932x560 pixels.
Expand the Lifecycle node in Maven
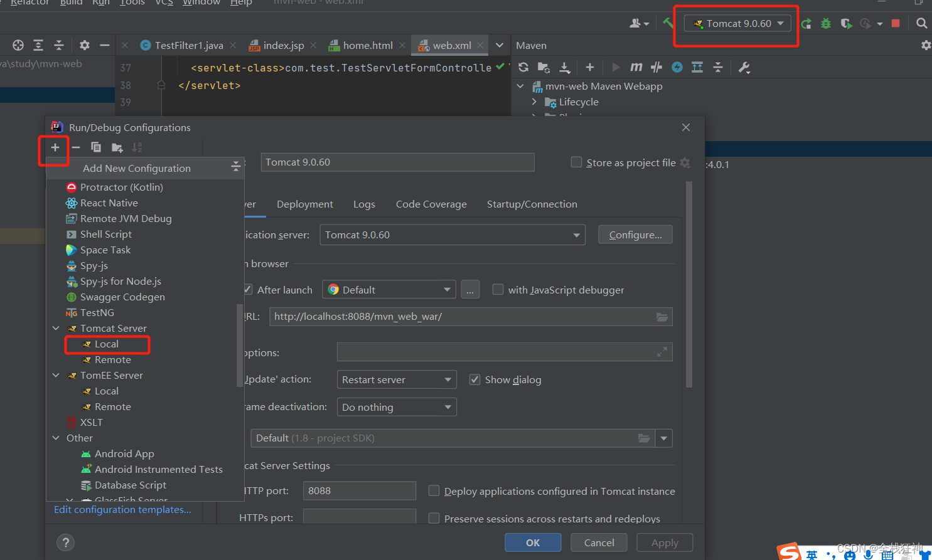pyautogui.click(x=534, y=102)
